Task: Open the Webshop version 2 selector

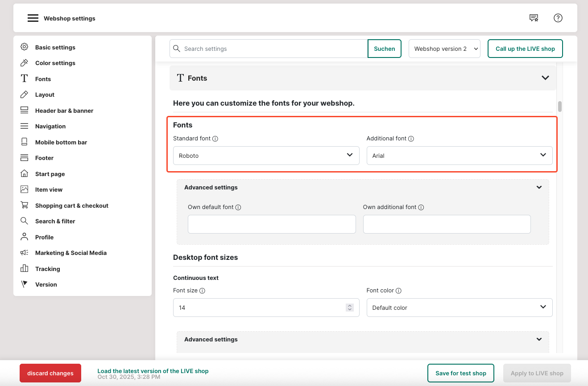Action: pos(444,49)
